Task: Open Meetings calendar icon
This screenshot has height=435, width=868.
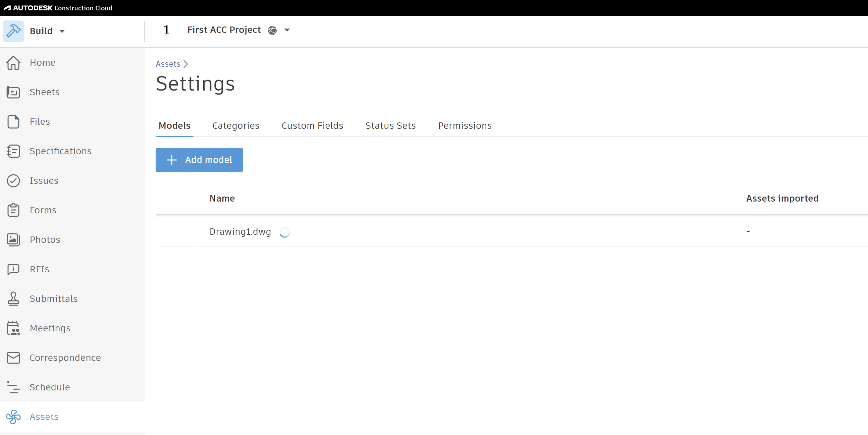Action: [x=13, y=328]
